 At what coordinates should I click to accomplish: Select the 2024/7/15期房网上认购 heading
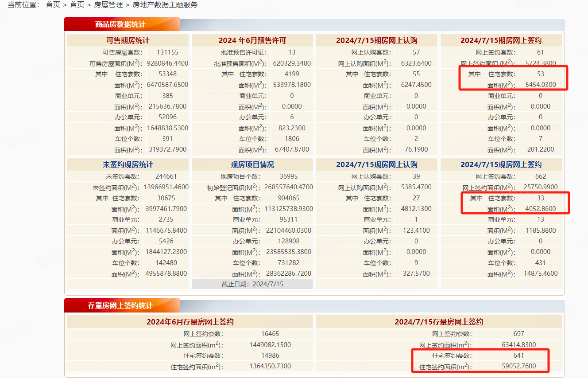[x=376, y=40]
